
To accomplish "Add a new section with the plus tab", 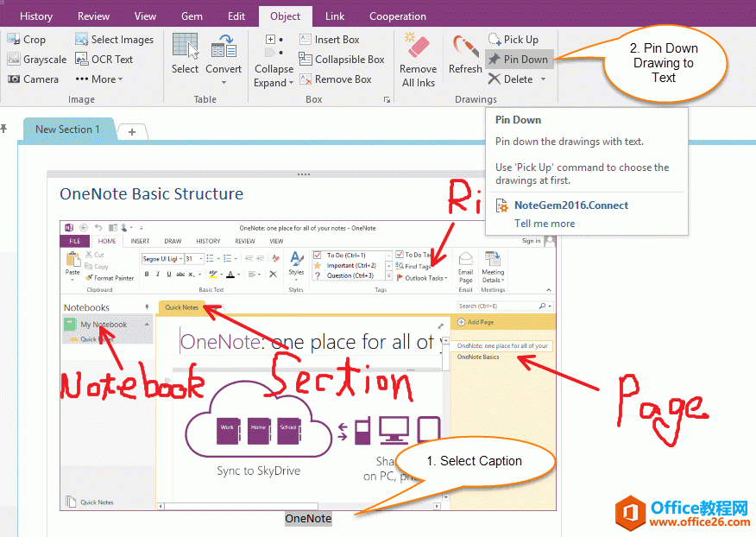I will coord(132,132).
